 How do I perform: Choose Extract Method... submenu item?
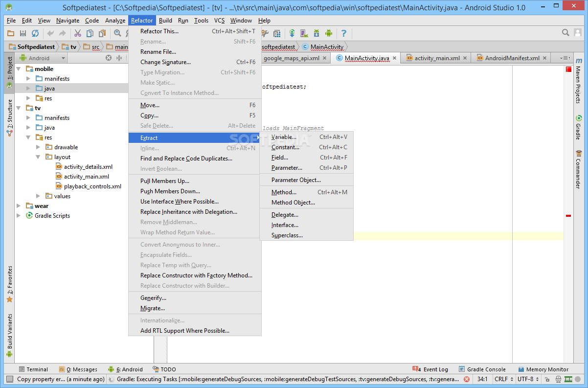click(x=306, y=192)
